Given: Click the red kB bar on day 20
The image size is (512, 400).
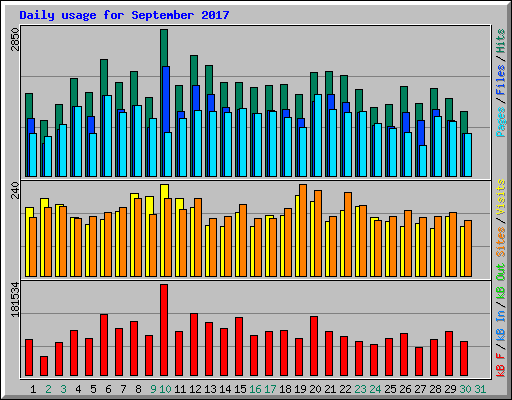Looking at the screenshot, I should (314, 346).
